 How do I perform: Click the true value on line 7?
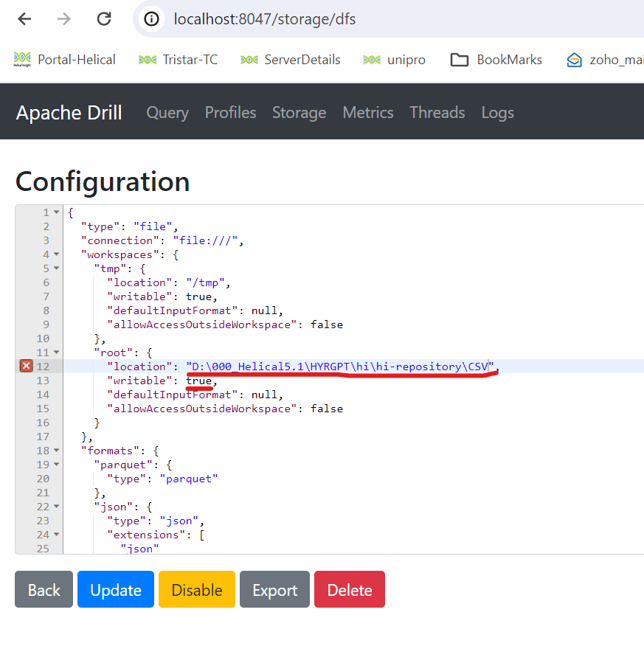(198, 296)
